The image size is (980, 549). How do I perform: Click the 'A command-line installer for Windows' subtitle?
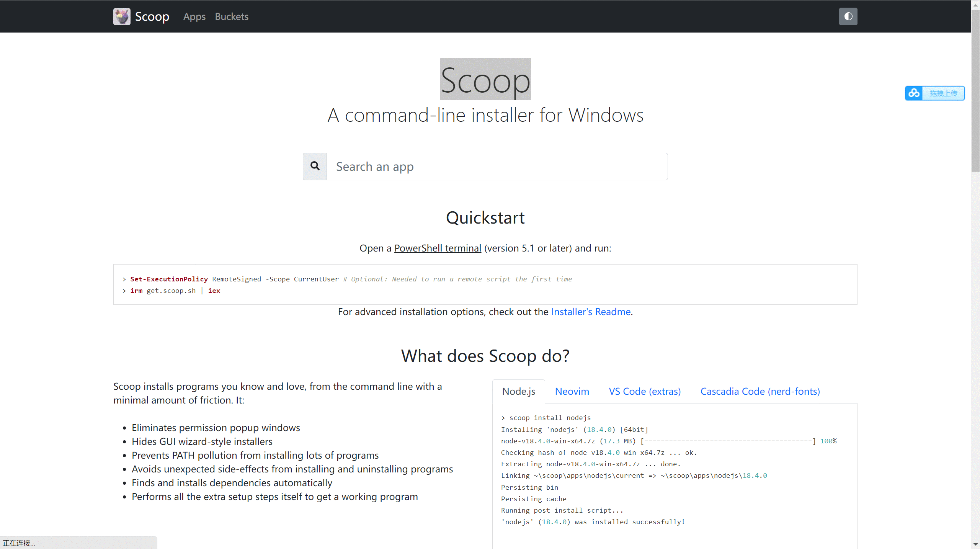pyautogui.click(x=485, y=115)
